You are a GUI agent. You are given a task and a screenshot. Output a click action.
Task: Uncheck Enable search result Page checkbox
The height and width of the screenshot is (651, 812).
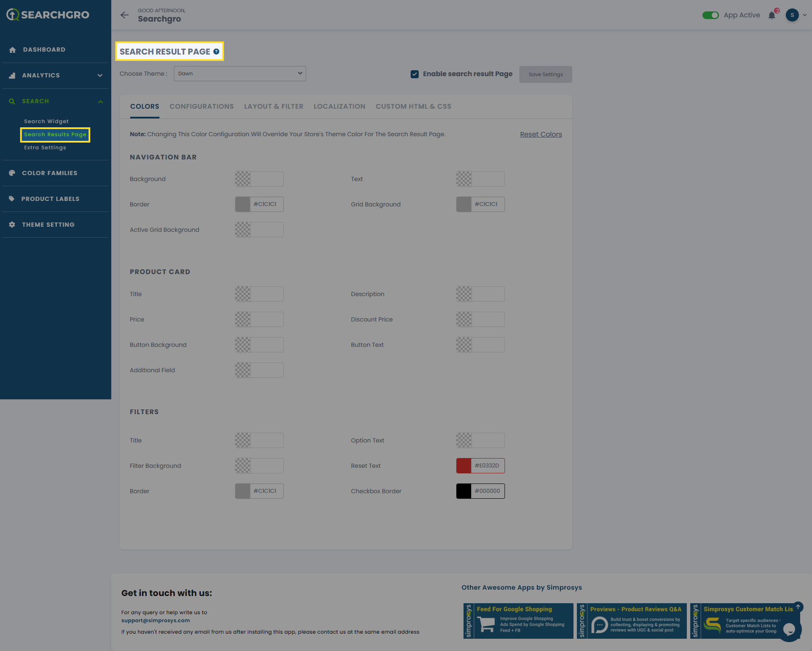[x=414, y=74]
